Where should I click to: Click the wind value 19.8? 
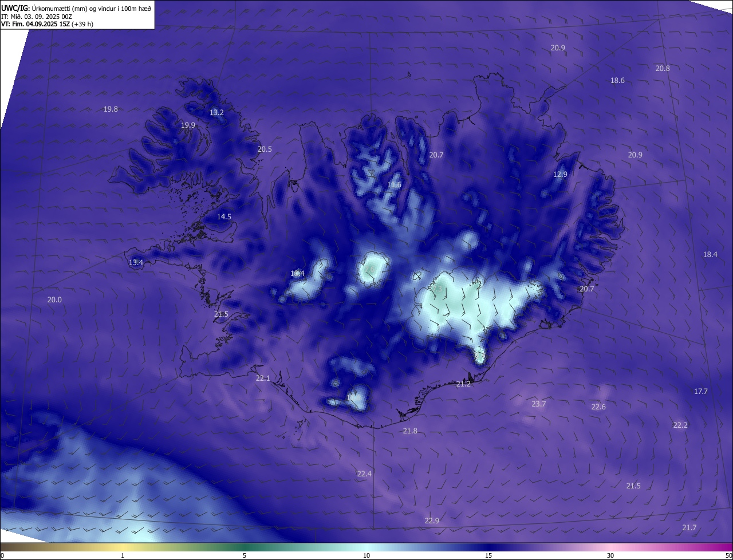tap(111, 109)
